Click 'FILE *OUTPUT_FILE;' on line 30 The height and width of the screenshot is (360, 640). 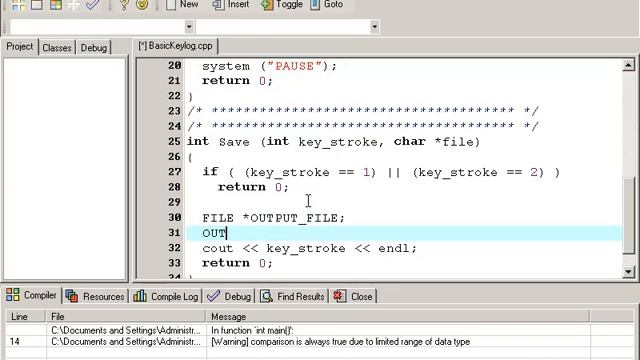point(273,218)
